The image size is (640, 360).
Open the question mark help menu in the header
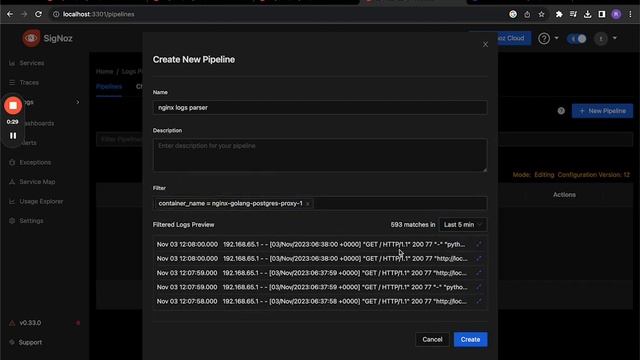544,39
